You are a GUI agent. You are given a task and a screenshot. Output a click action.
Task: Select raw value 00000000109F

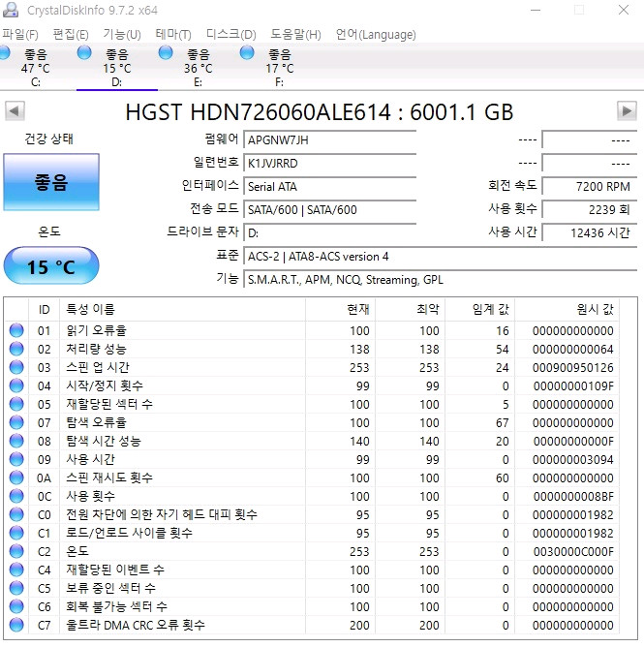[x=573, y=386]
